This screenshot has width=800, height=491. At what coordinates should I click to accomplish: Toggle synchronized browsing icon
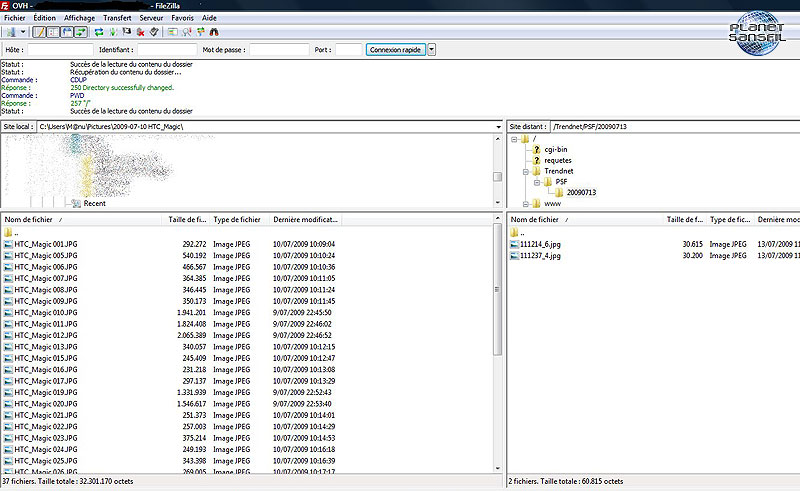pyautogui.click(x=201, y=32)
